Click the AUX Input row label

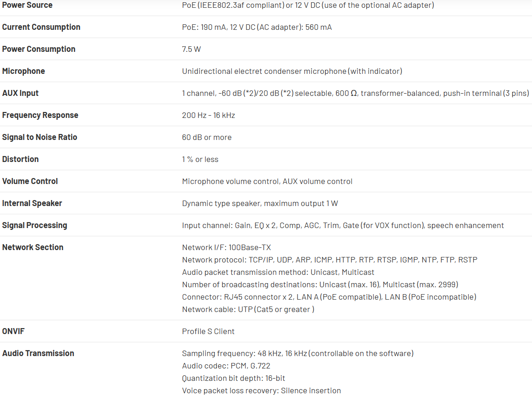pyautogui.click(x=20, y=93)
